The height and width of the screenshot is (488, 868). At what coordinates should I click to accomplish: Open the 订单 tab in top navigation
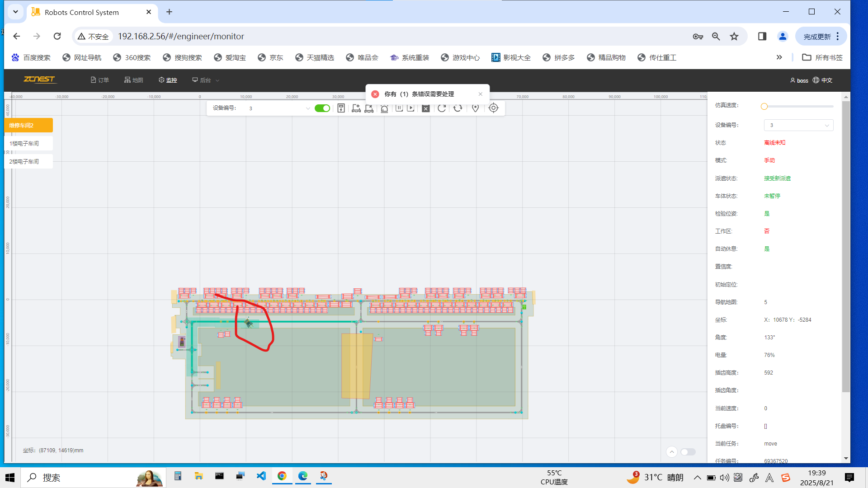click(x=100, y=80)
